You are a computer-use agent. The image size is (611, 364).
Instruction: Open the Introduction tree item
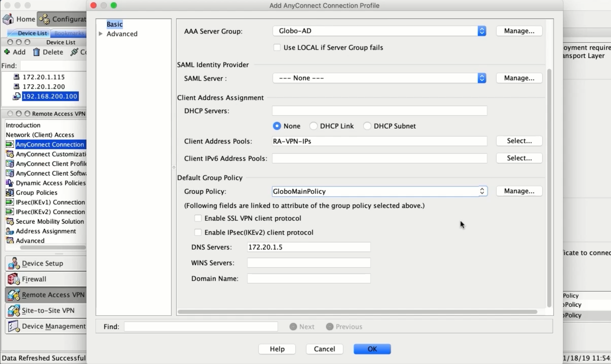pos(23,125)
